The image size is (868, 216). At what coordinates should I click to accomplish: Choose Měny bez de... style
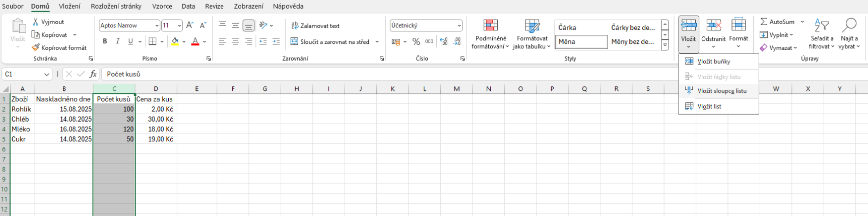coord(634,42)
